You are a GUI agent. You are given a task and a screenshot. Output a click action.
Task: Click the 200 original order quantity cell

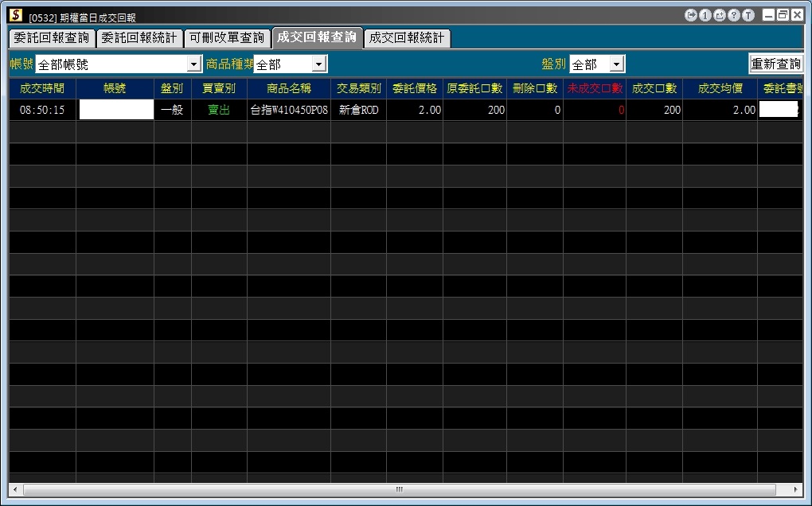[x=475, y=110]
